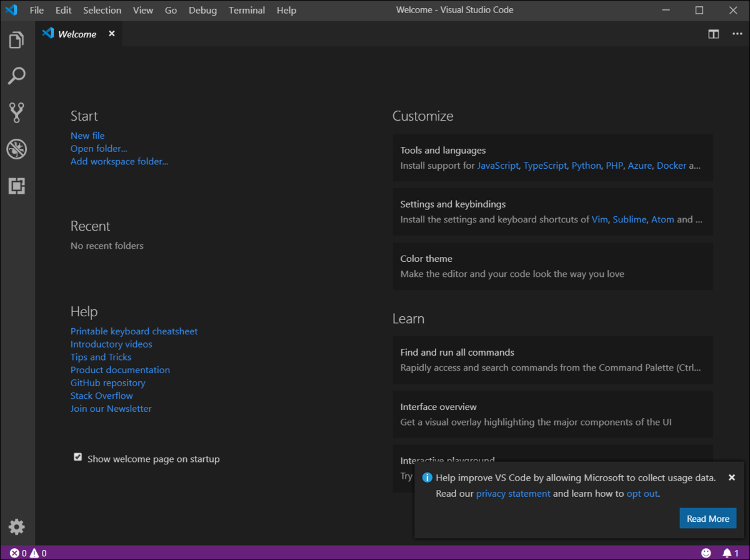
Task: Open Stack Overflow link
Action: pos(102,396)
